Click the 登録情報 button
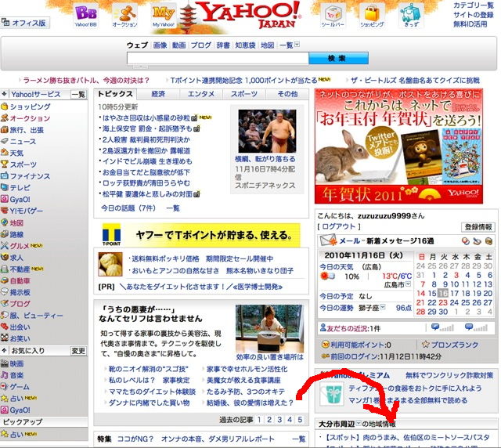Screen dimensions: 501x448 pos(478,227)
